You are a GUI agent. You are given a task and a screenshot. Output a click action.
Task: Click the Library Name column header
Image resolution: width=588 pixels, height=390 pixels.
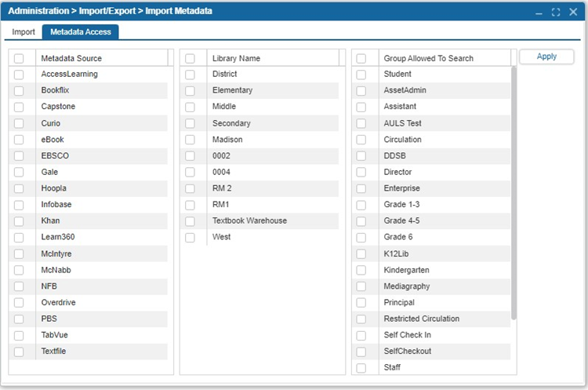point(273,58)
